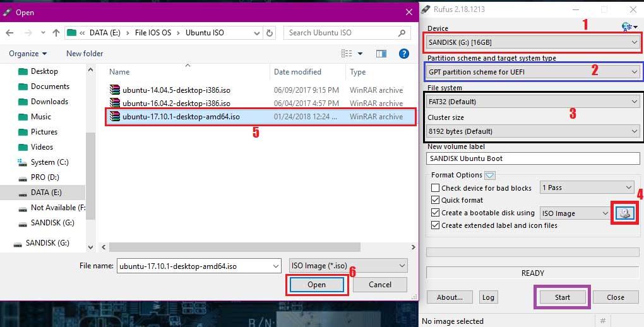Select Not Available (F:) drive
The height and width of the screenshot is (327, 644).
[53, 208]
